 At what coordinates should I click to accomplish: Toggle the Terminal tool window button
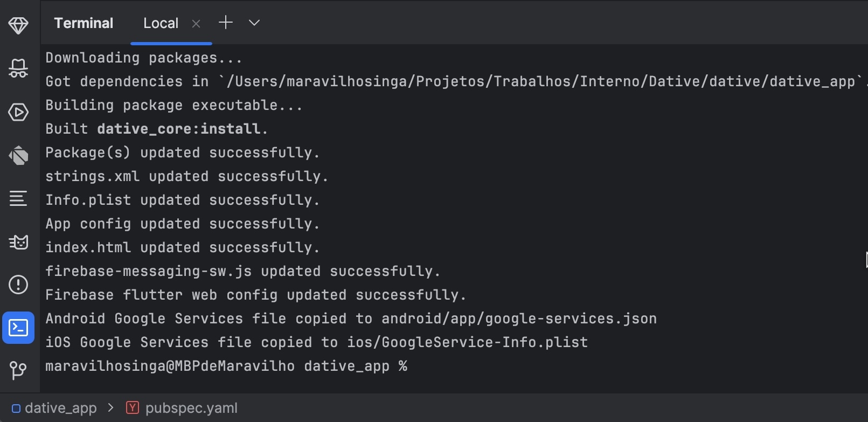[x=18, y=328]
